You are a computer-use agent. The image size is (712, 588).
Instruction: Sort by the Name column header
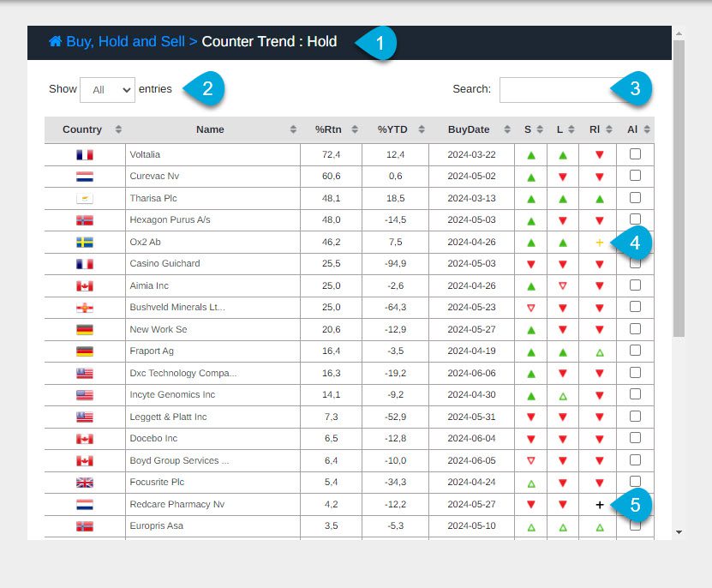[x=212, y=129]
